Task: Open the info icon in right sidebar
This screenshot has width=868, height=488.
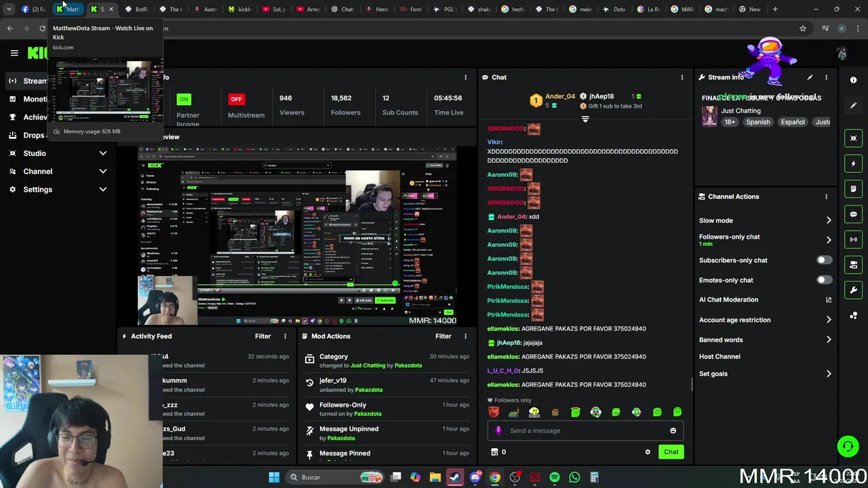Action: (x=853, y=80)
